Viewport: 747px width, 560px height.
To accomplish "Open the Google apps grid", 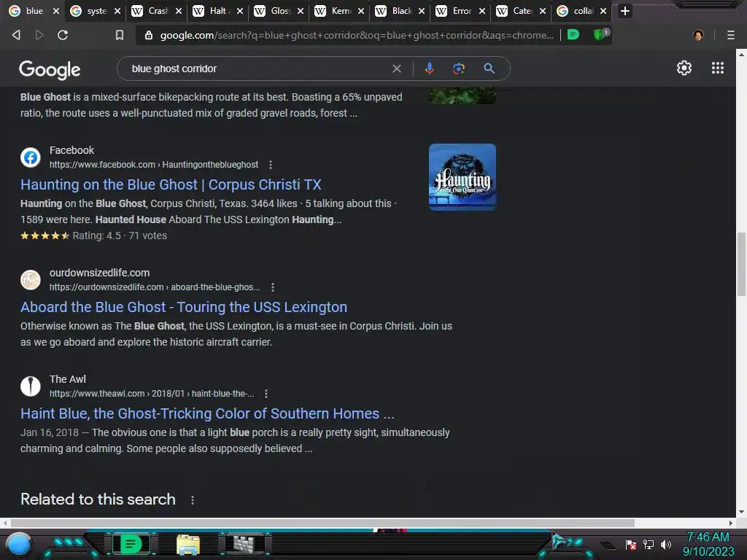I will click(718, 68).
